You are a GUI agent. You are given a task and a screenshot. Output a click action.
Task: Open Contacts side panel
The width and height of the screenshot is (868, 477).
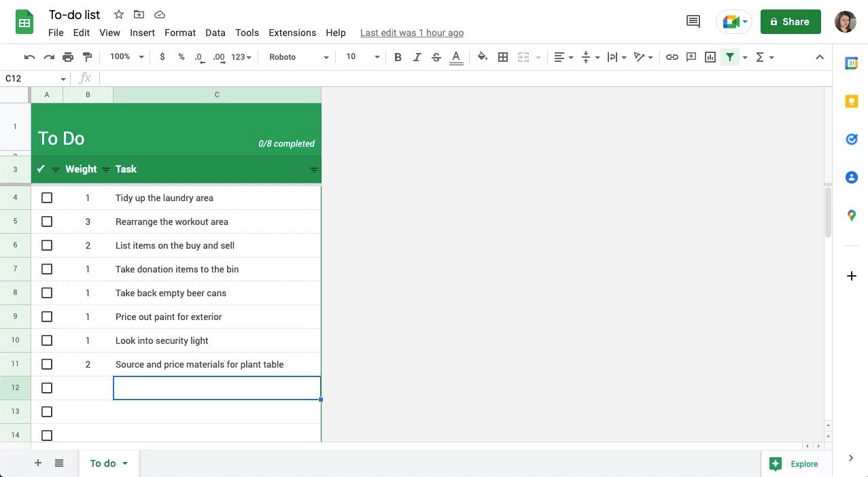point(851,177)
